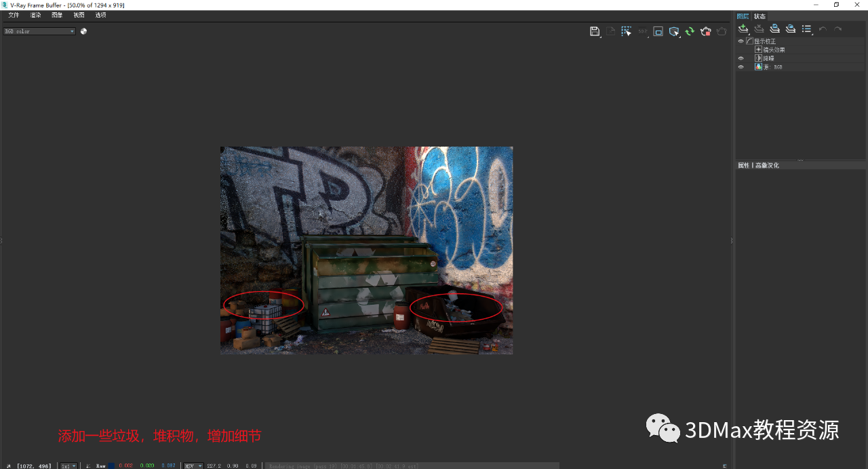The width and height of the screenshot is (868, 469).
Task: Open the RGB color channel dropdown
Action: pos(39,31)
